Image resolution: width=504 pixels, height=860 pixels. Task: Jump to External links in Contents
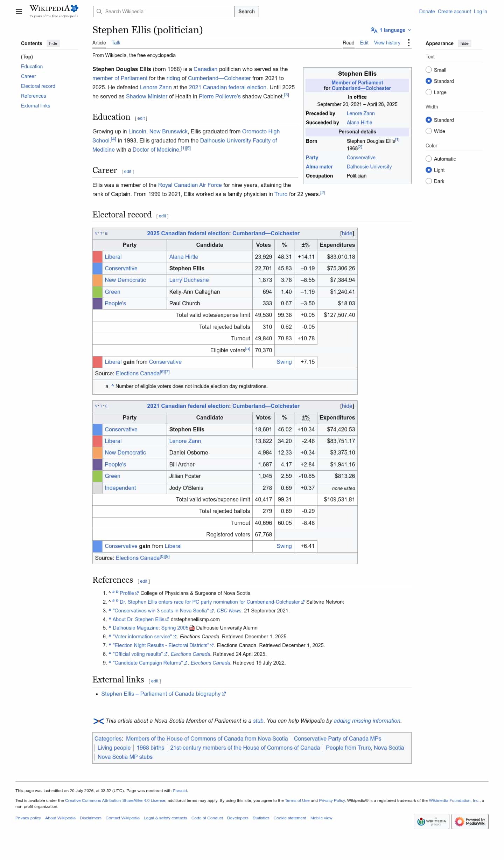point(35,106)
